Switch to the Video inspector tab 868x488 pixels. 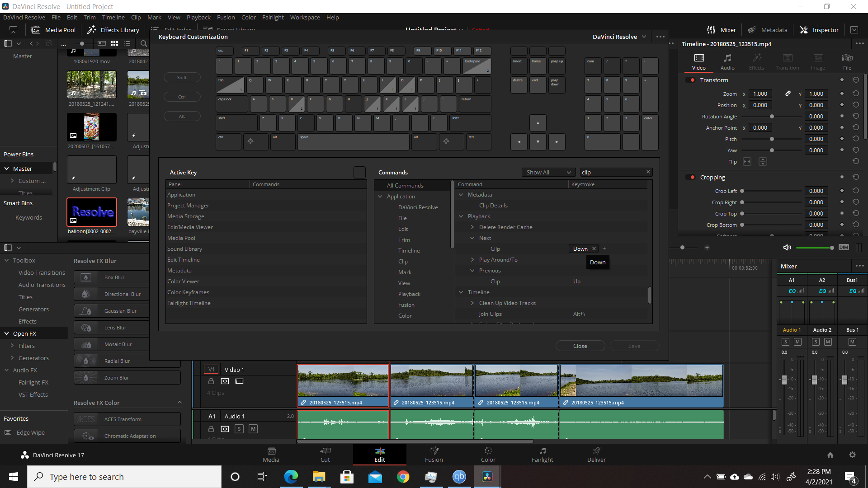pyautogui.click(x=699, y=62)
